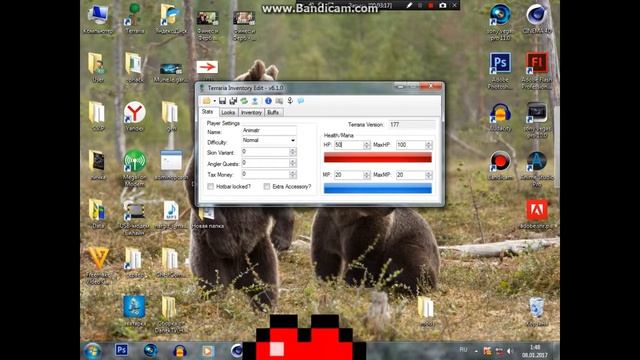Select the Adobe Flash Professional desktop shortcut
The image size is (640, 360).
537,70
